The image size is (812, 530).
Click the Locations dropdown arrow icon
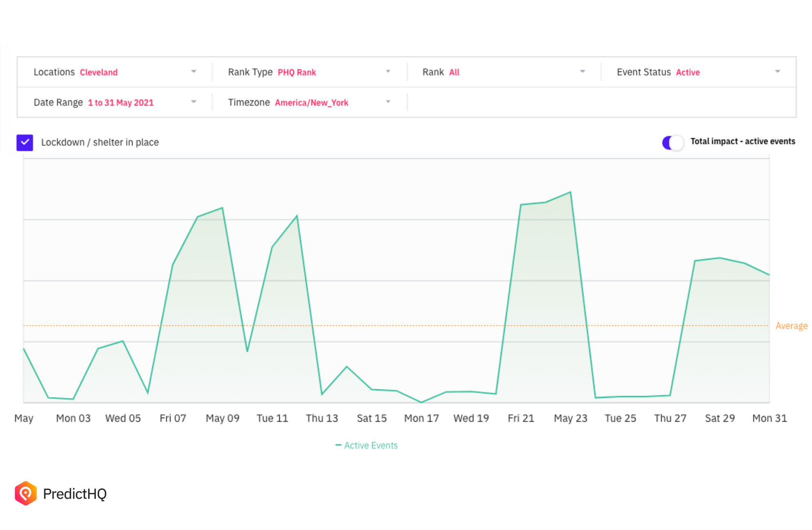[194, 72]
